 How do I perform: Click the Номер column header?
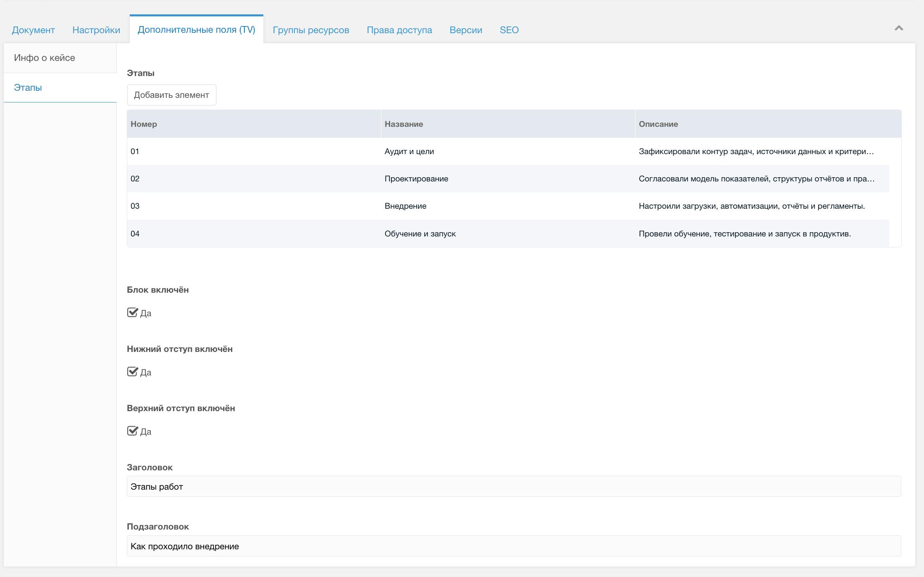coord(144,124)
